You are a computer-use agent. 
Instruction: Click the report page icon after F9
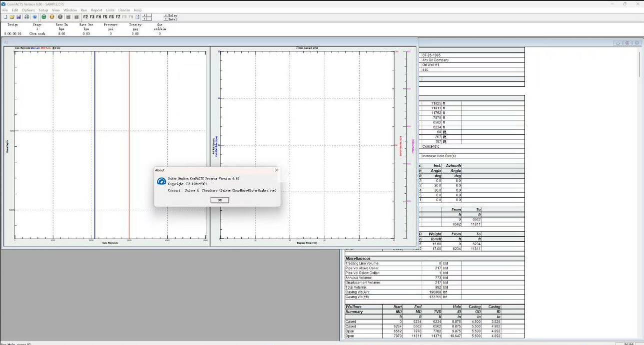138,17
